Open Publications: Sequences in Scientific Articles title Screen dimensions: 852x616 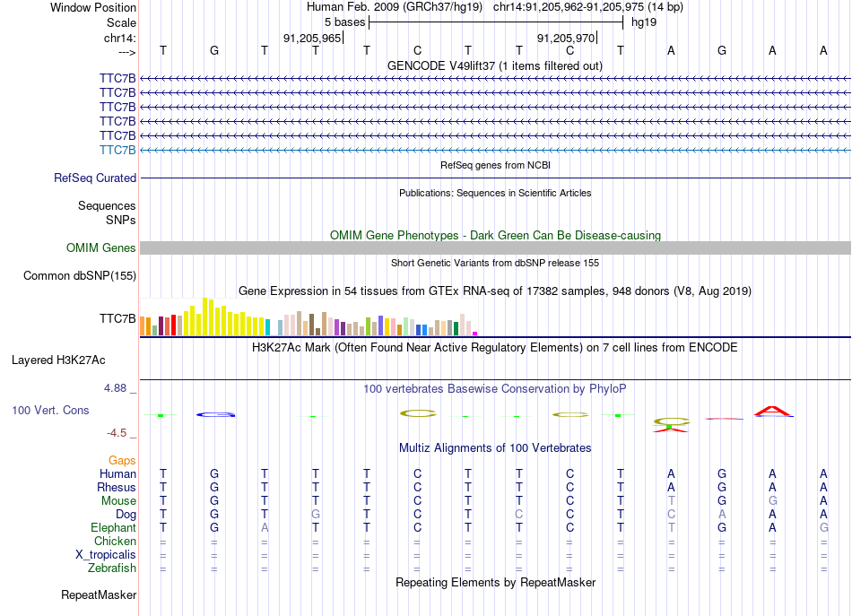495,193
